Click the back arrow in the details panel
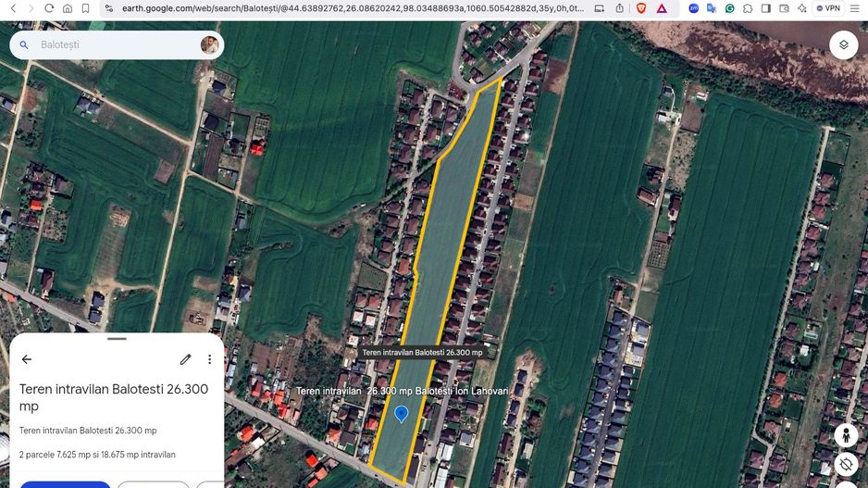 point(27,359)
